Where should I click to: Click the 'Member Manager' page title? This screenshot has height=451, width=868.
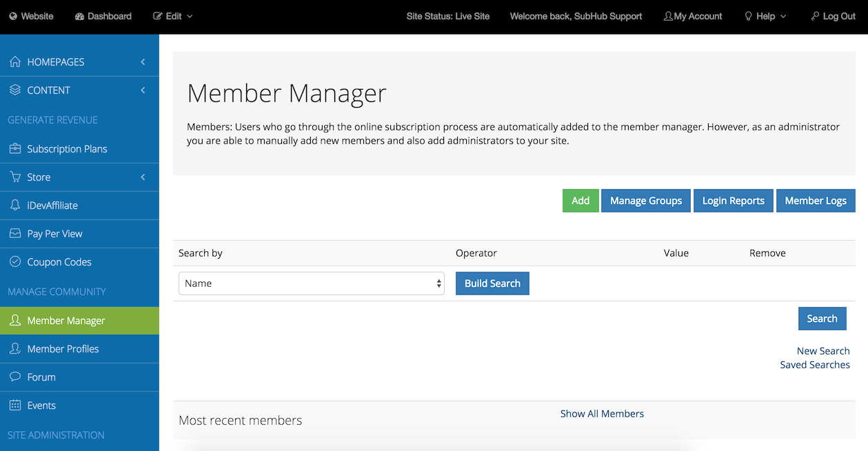[x=287, y=93]
